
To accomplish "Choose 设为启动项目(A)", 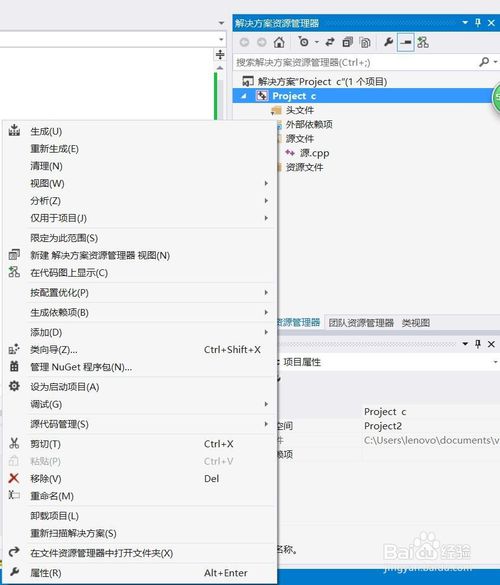I will (x=140, y=387).
